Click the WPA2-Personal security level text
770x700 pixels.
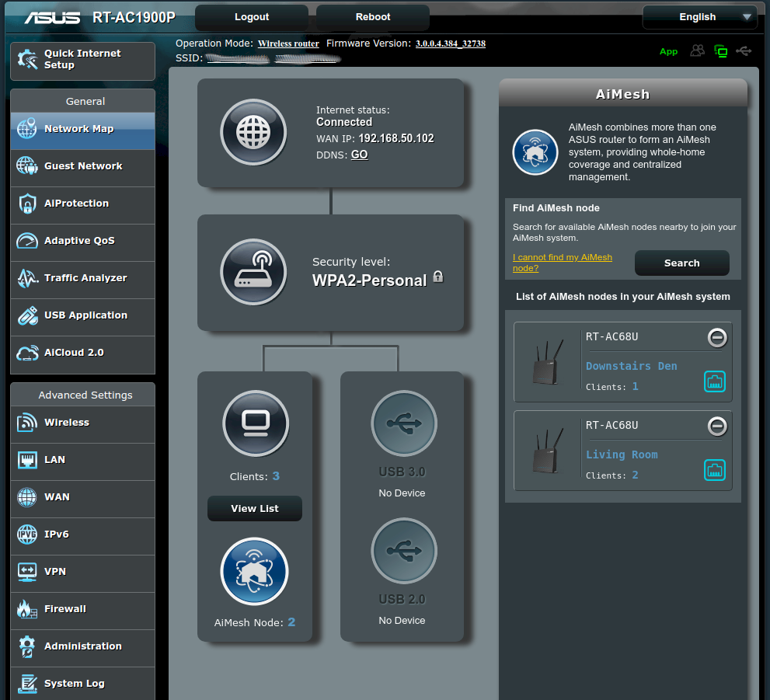coord(369,280)
